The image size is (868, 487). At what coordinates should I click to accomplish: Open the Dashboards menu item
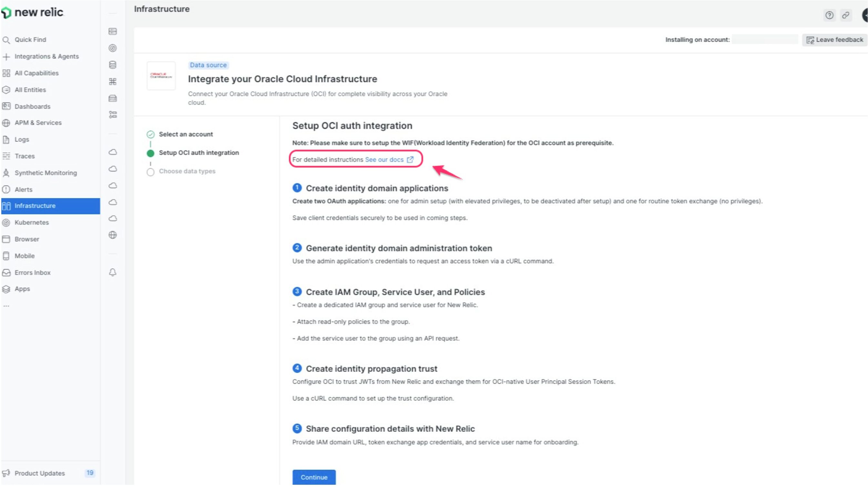point(32,107)
